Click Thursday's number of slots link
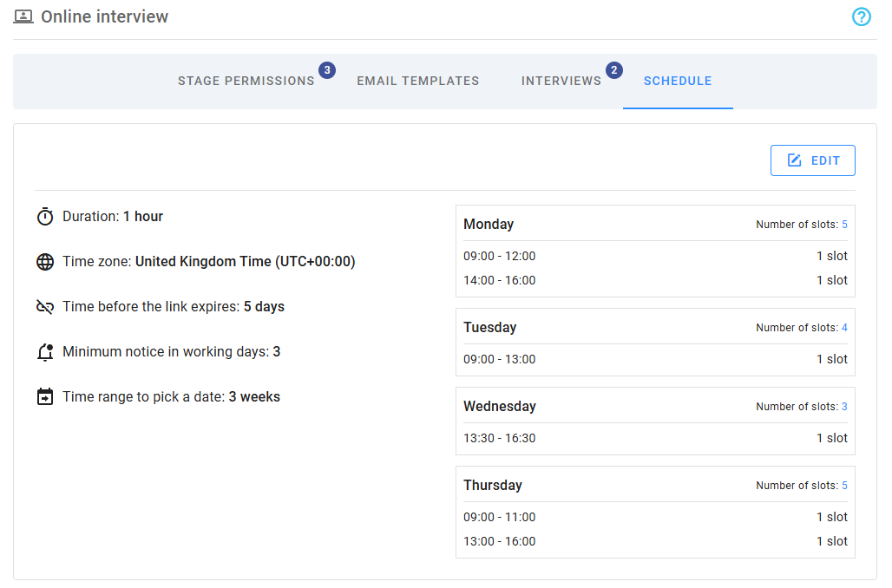The image size is (892, 588). pos(843,485)
